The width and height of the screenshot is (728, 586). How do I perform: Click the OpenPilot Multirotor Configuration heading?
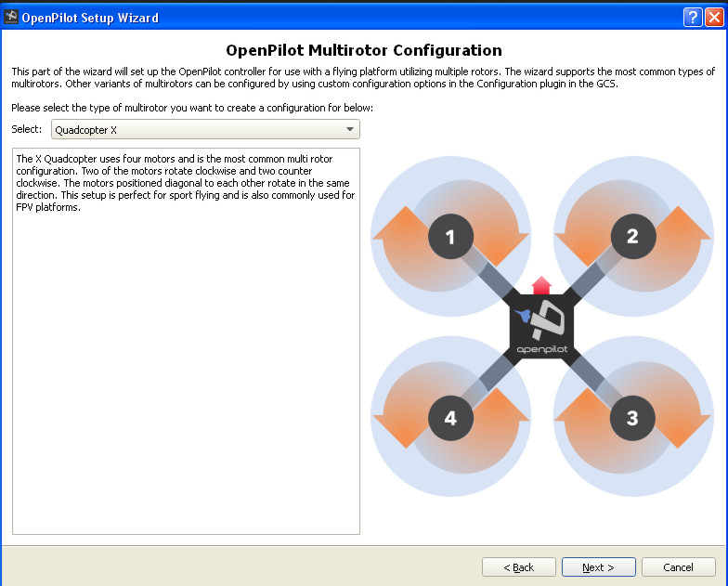pyautogui.click(x=364, y=50)
